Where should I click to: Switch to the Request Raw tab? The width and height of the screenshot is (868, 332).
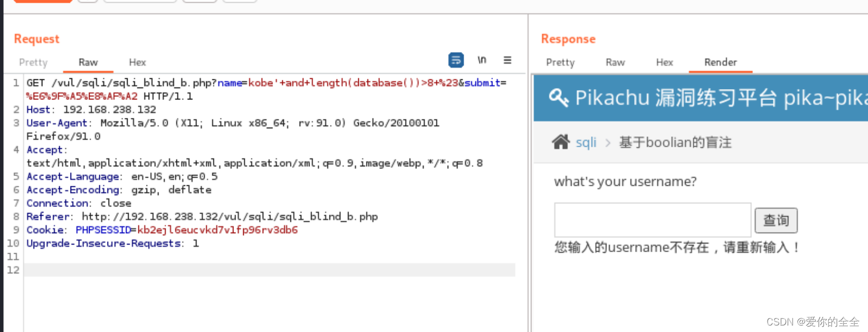point(88,62)
